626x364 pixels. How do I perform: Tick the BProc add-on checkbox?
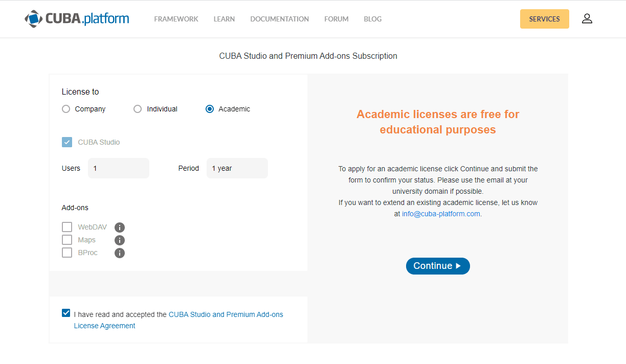[67, 253]
